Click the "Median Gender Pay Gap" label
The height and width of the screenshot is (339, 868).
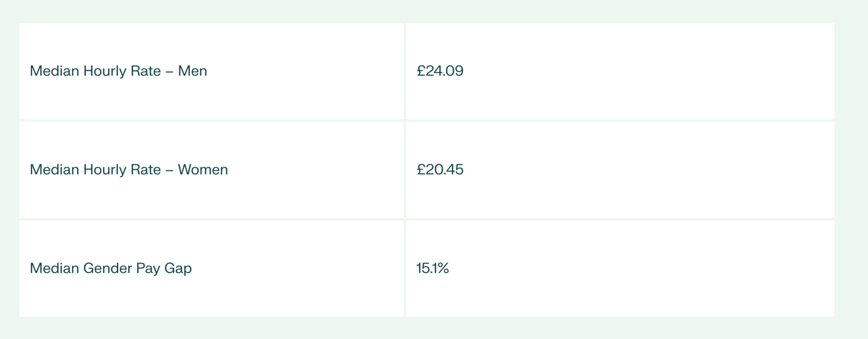(111, 268)
